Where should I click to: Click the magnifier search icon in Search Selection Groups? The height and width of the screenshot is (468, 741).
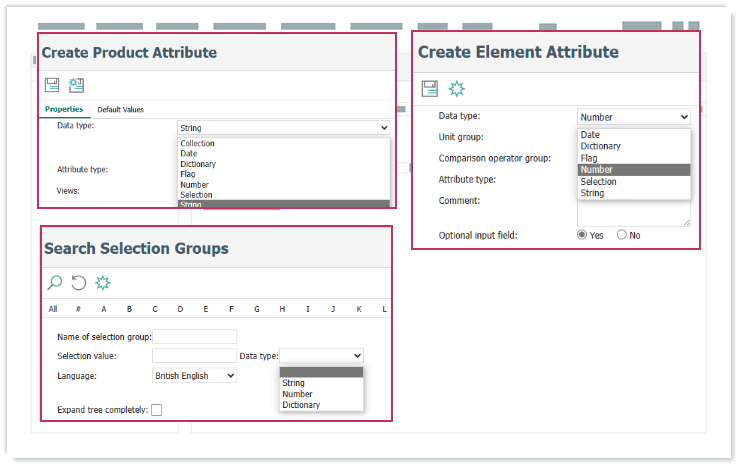pos(55,283)
